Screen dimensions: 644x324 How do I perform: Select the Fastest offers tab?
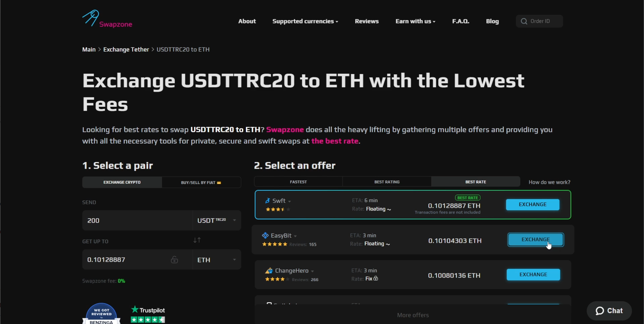tap(298, 182)
